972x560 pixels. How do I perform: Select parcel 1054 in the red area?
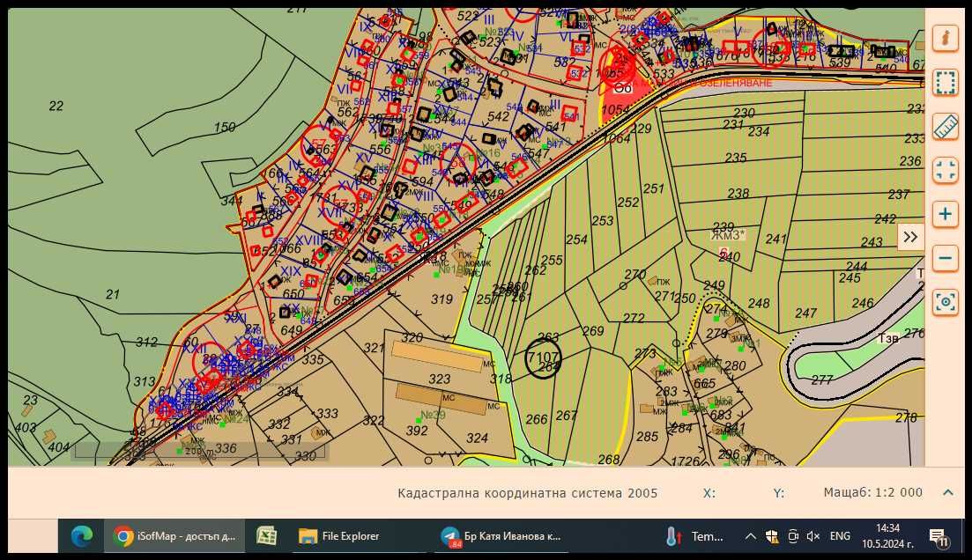tap(615, 110)
